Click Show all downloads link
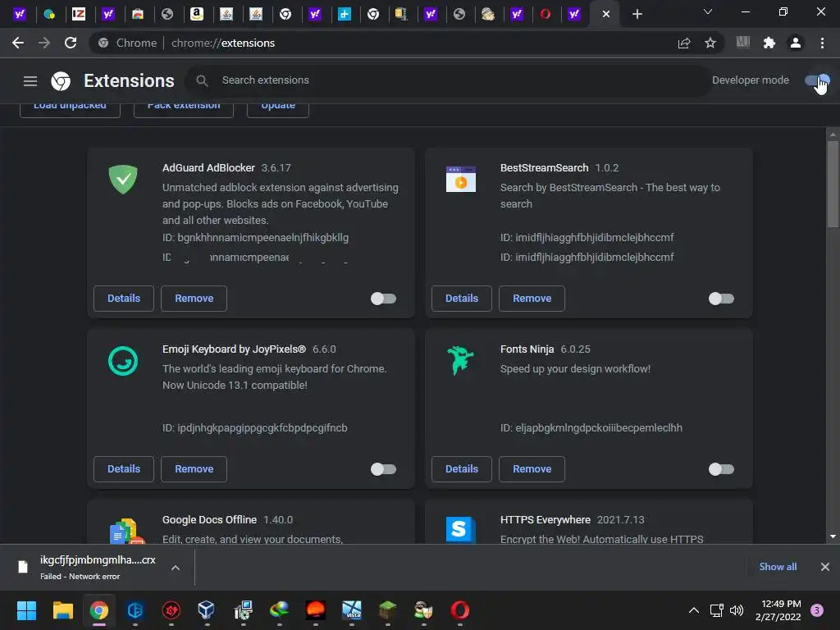The width and height of the screenshot is (840, 630). [x=778, y=567]
